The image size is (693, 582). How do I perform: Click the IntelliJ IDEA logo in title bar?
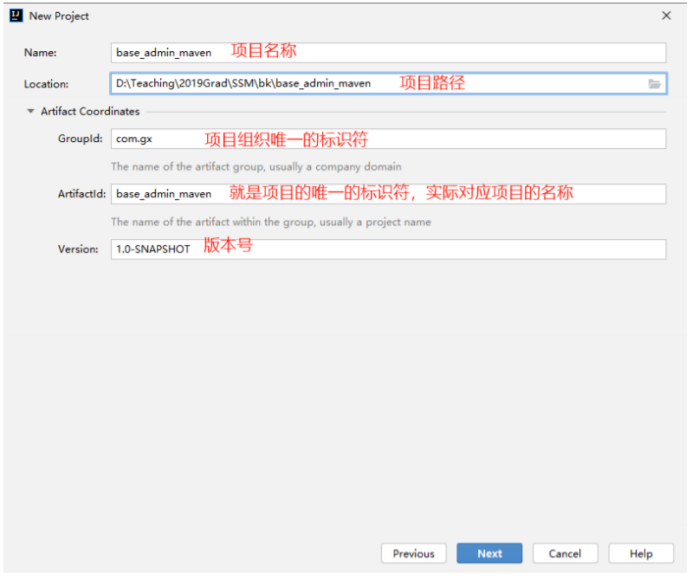pyautogui.click(x=16, y=16)
